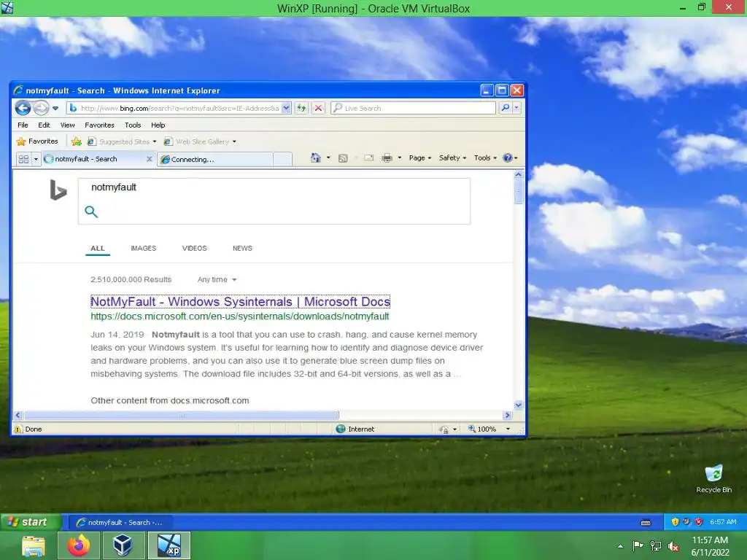The height and width of the screenshot is (560, 747).
Task: Switch to the Connecting... tab
Action: click(x=215, y=159)
